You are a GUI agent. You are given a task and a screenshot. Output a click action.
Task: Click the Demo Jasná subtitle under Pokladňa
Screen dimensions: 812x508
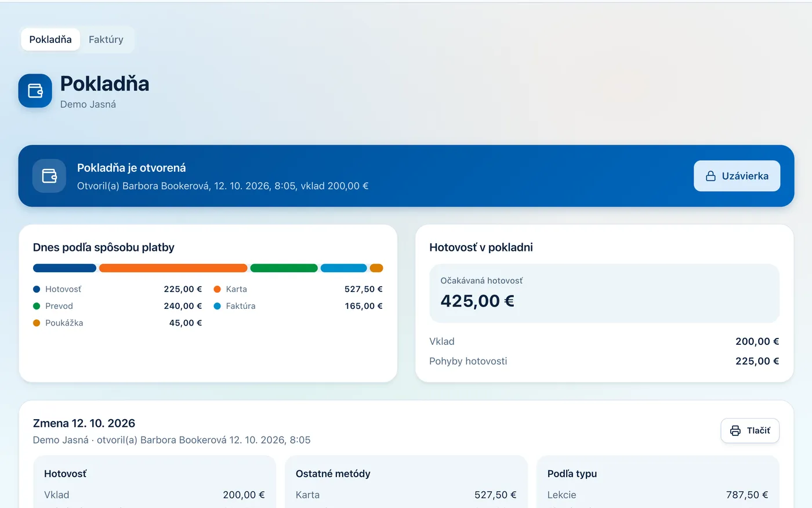coord(88,105)
